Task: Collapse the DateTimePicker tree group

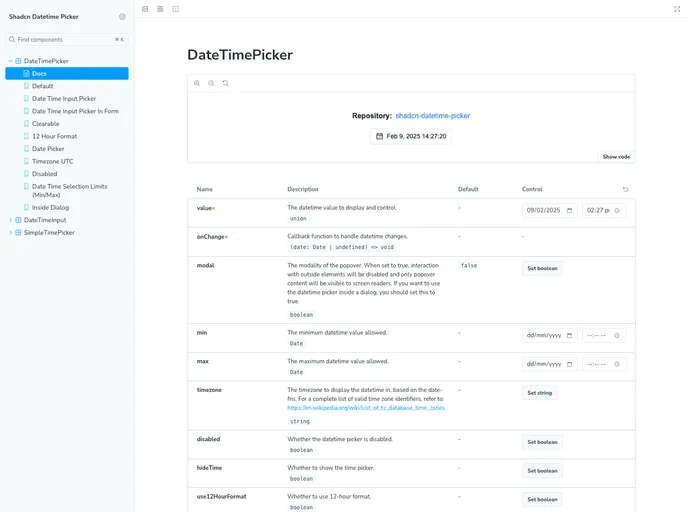Action: point(11,61)
